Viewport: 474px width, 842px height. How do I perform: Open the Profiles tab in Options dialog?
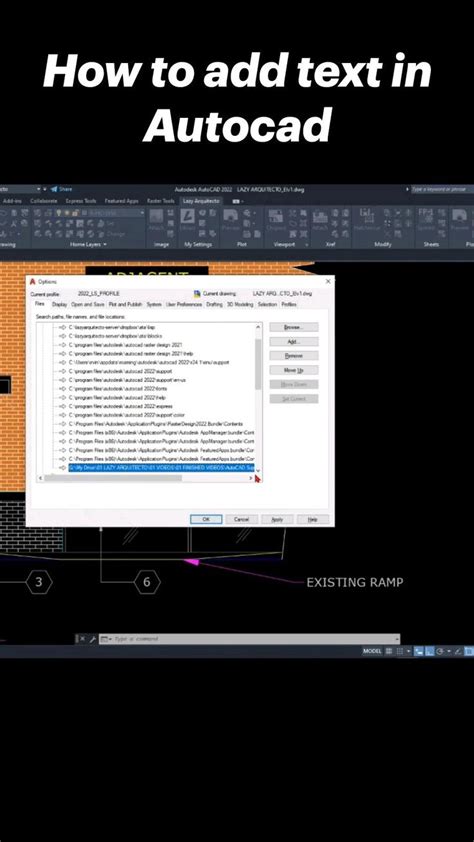pyautogui.click(x=288, y=304)
